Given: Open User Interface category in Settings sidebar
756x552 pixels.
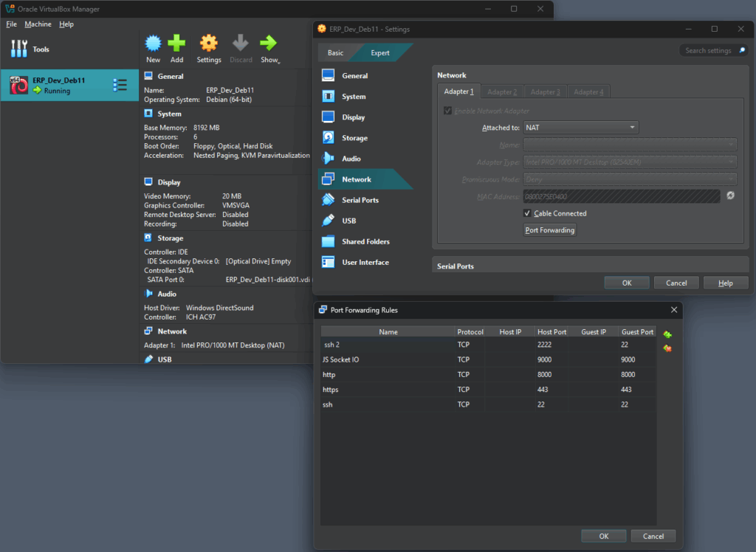Looking at the screenshot, I should pos(365,262).
